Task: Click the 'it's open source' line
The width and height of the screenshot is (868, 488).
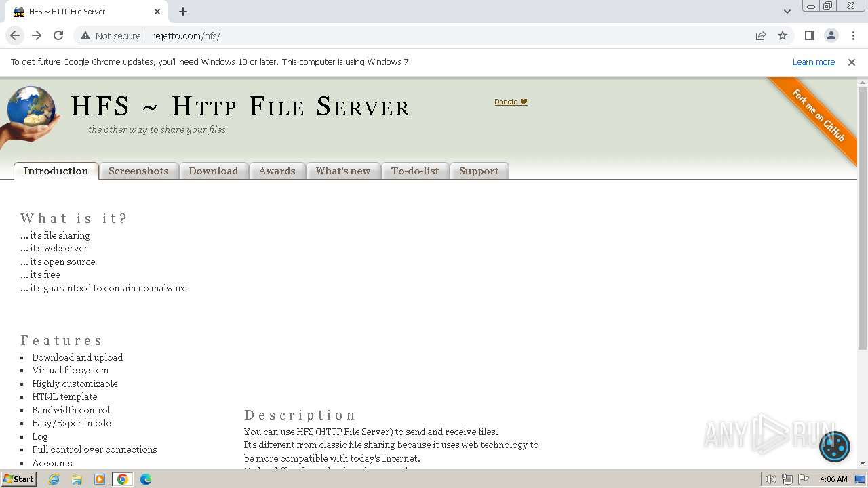Action: click(x=58, y=262)
